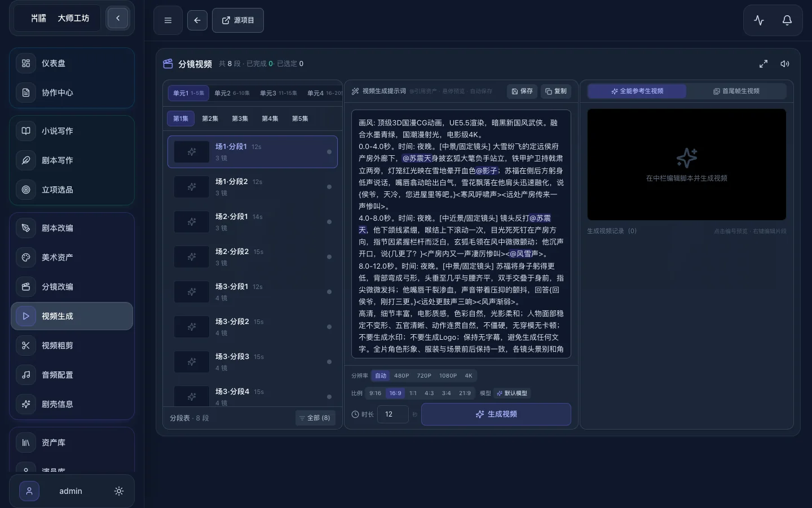Select the 场3·分段2 segment row

[x=253, y=327]
